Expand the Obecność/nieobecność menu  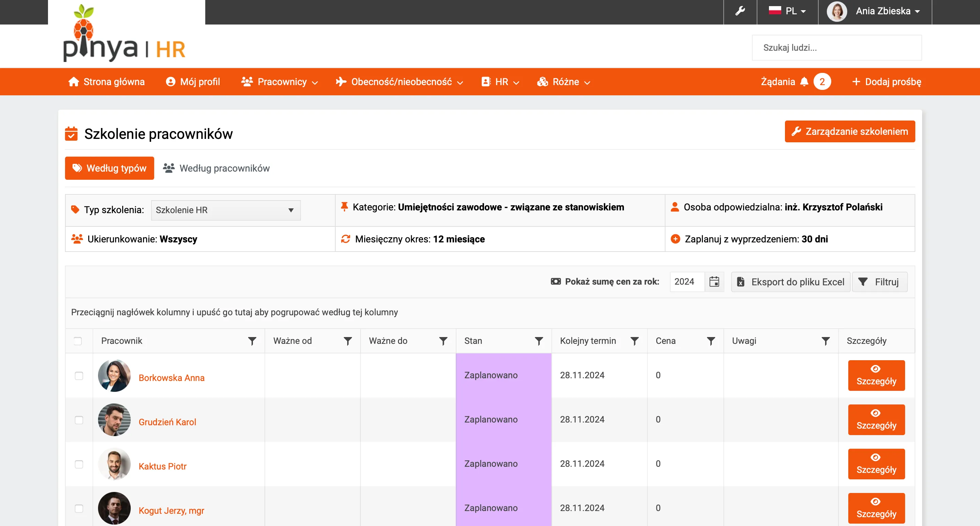point(400,82)
